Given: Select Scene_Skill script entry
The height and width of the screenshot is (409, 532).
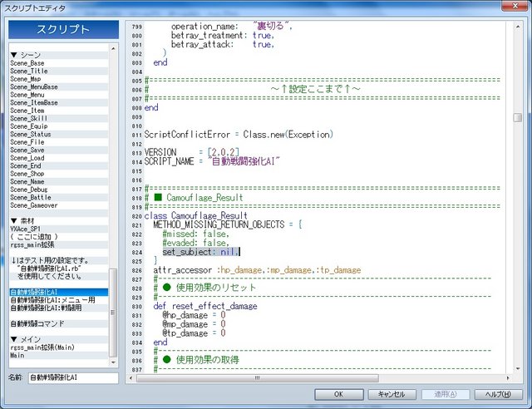Looking at the screenshot, I should [x=59, y=118].
